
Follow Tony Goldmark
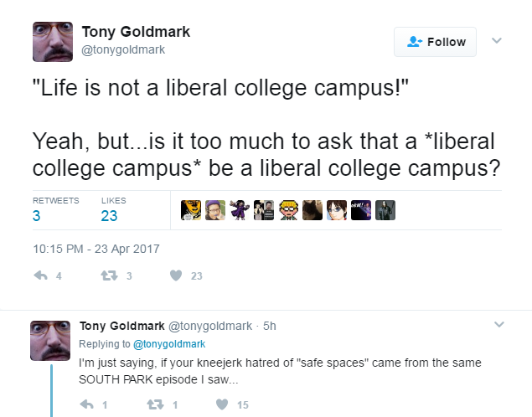pyautogui.click(x=435, y=42)
